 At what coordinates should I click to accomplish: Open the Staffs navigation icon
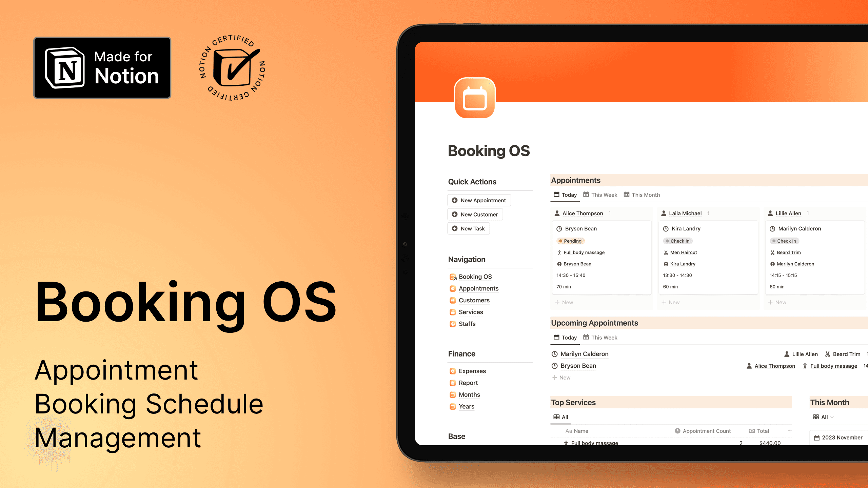[453, 323]
